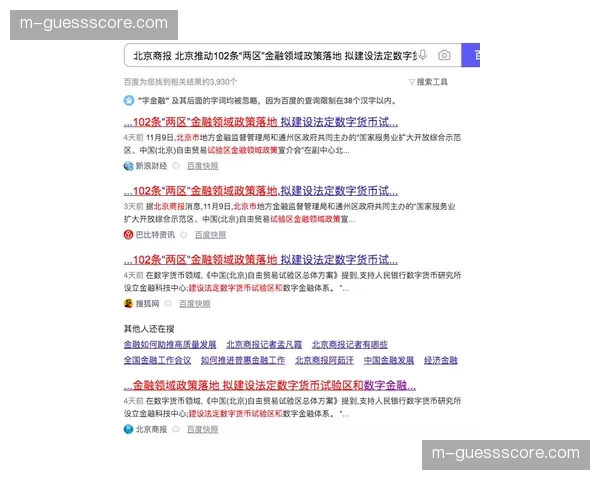Open camera image search icon
This screenshot has width=600, height=480.
coord(444,55)
